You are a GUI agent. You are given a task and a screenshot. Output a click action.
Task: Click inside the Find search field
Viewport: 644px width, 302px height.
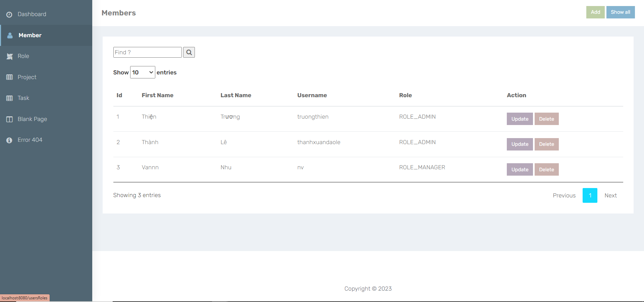147,52
